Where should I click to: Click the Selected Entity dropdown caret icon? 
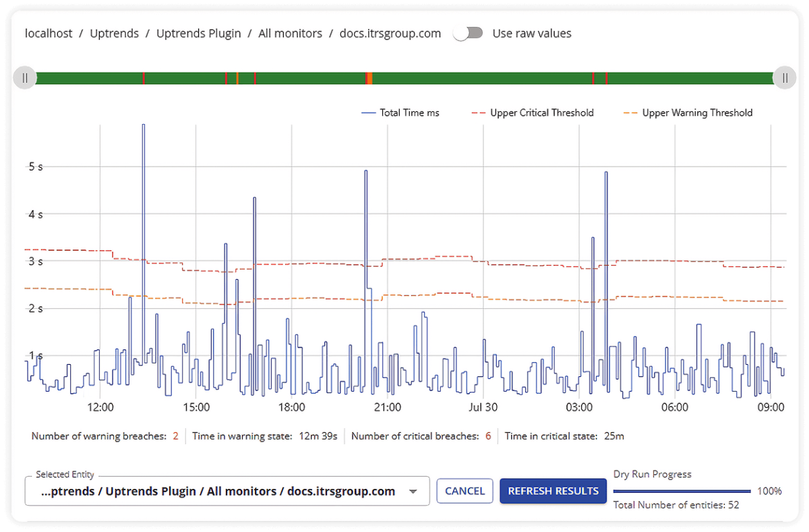click(x=413, y=491)
